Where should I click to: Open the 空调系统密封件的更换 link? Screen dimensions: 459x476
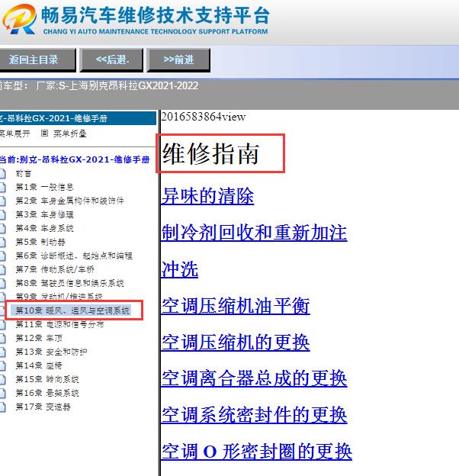tap(254, 415)
